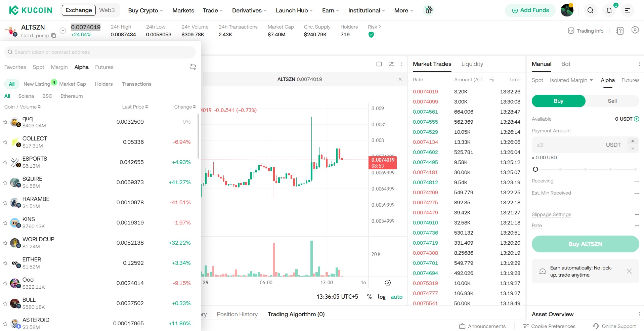Open the notifications bell
The image size is (644, 331).
[609, 10]
